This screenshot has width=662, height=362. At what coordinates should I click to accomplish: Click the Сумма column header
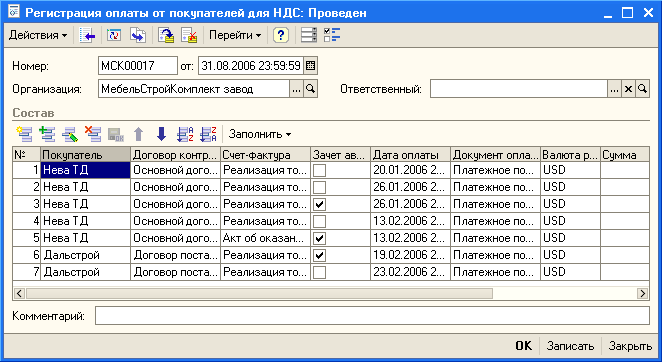coord(624,155)
